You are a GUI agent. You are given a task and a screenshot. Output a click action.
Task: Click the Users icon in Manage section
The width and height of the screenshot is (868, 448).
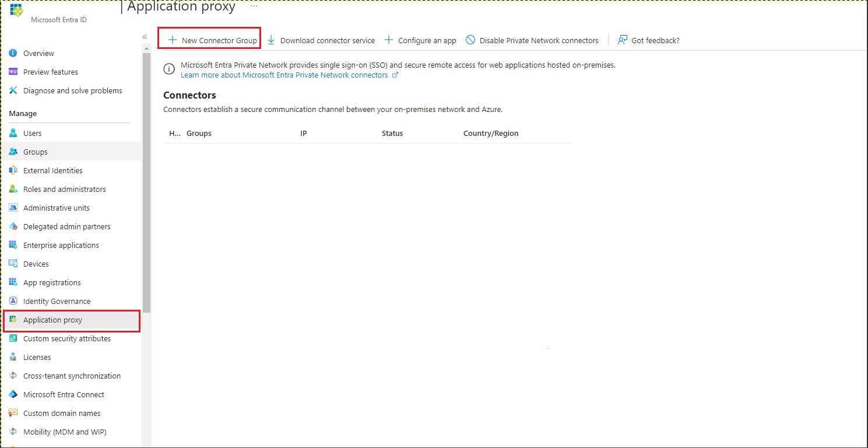pyautogui.click(x=13, y=133)
